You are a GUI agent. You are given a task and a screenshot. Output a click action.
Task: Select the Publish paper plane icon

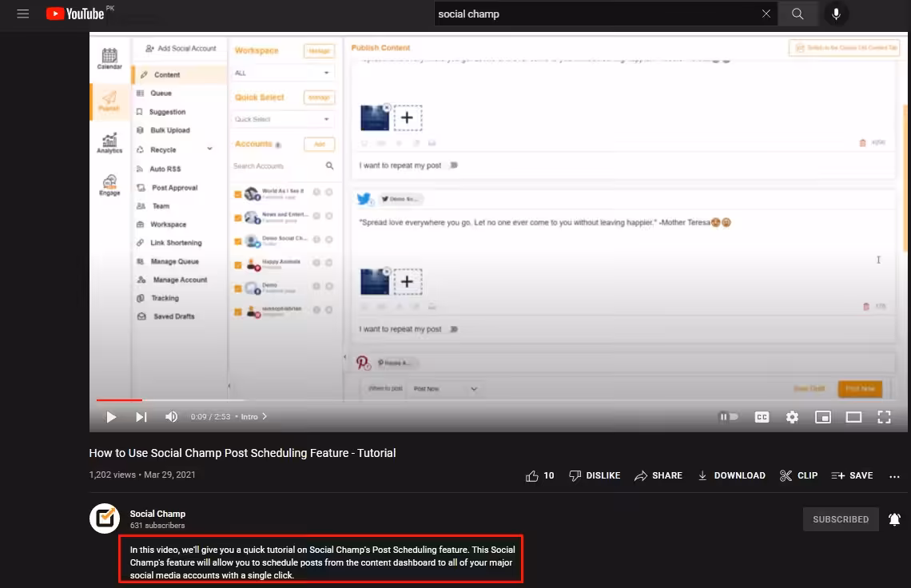[x=109, y=101]
